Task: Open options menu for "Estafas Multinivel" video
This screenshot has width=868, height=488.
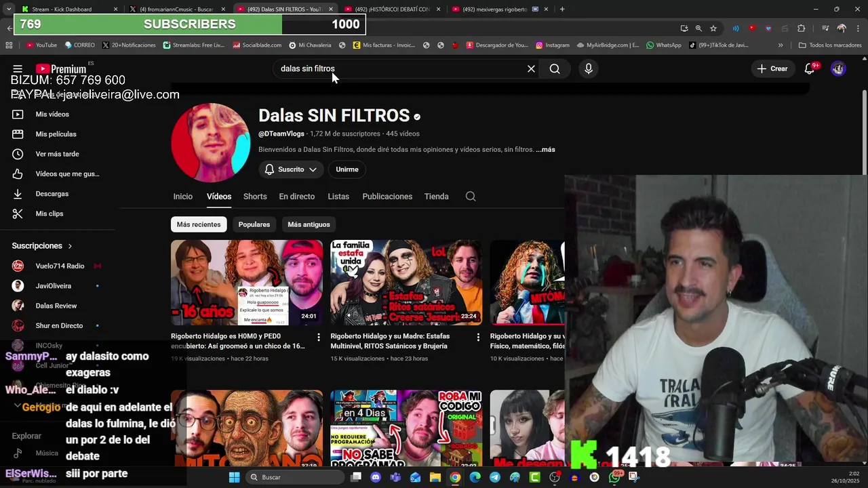Action: 478,337
